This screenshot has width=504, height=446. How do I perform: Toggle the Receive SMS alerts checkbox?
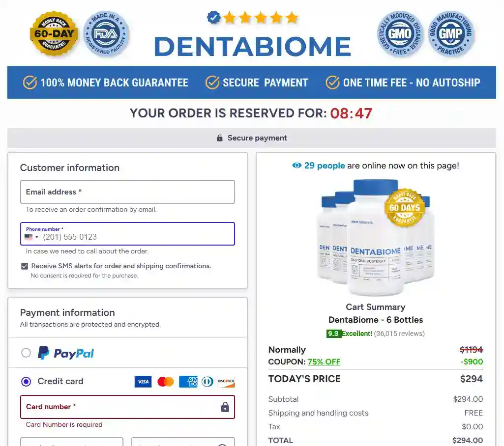tap(25, 266)
